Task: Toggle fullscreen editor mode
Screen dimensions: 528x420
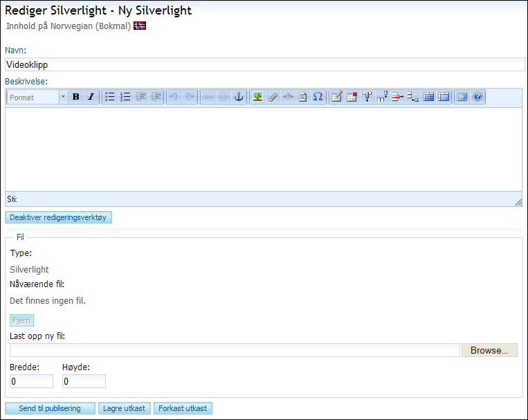Action: 462,97
